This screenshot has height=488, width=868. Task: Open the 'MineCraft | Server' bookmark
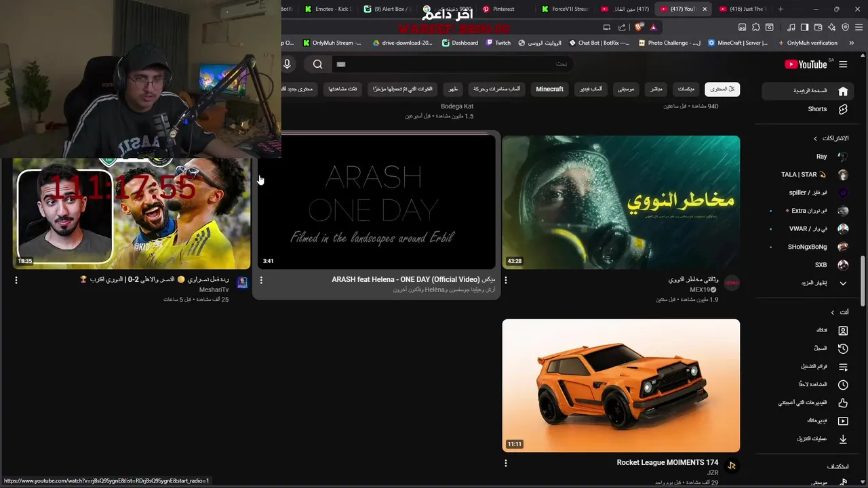click(x=738, y=43)
